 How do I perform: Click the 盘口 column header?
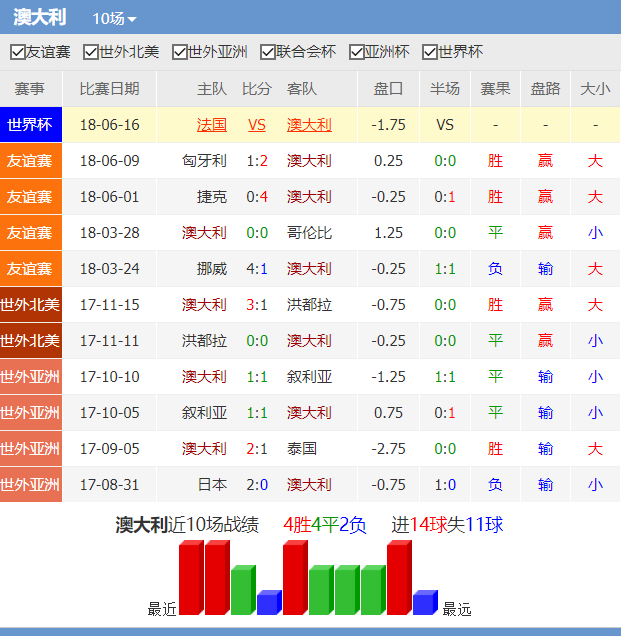388,89
